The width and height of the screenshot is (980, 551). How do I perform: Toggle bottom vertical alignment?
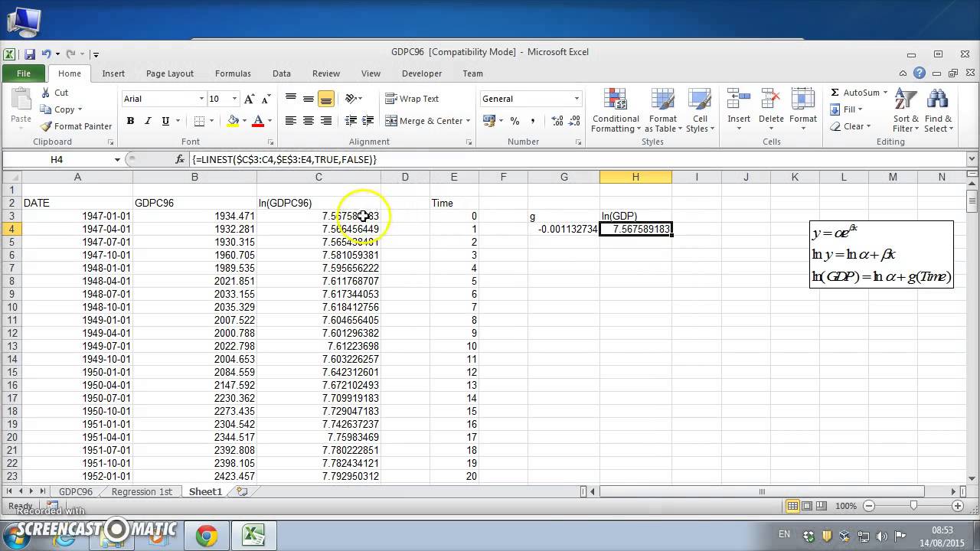pos(326,99)
